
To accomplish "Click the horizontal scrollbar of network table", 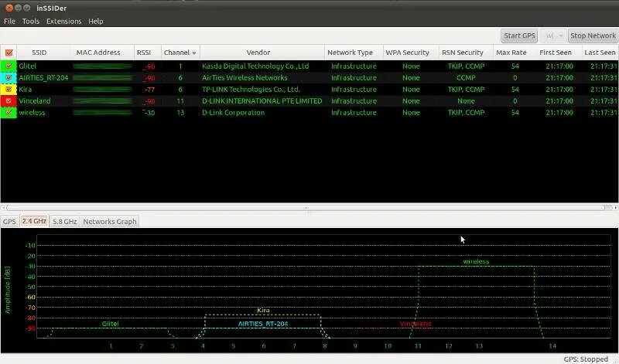I will (x=306, y=207).
